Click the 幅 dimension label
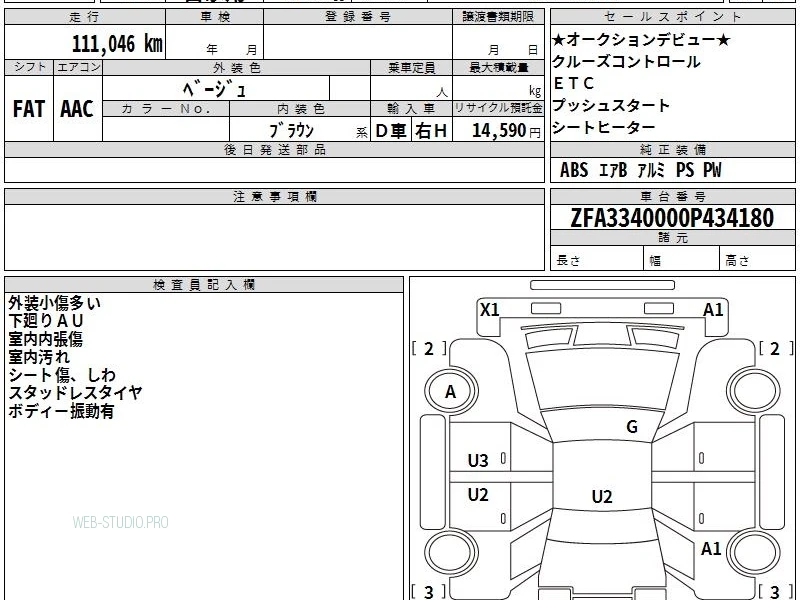800x600 pixels. [x=655, y=261]
